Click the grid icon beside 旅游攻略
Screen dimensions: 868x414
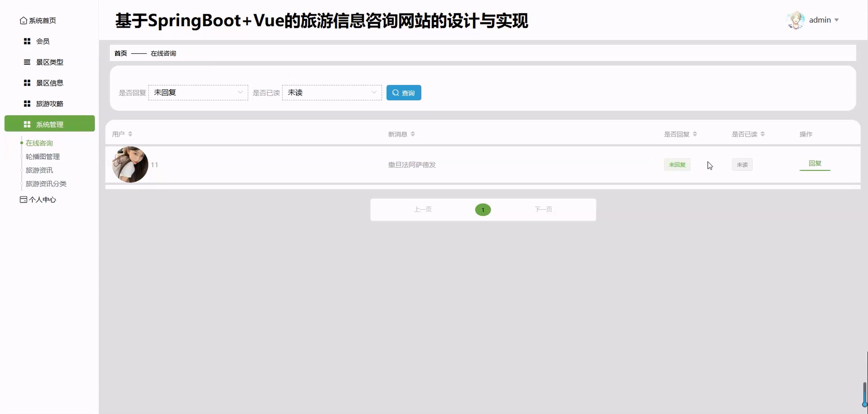tap(27, 104)
